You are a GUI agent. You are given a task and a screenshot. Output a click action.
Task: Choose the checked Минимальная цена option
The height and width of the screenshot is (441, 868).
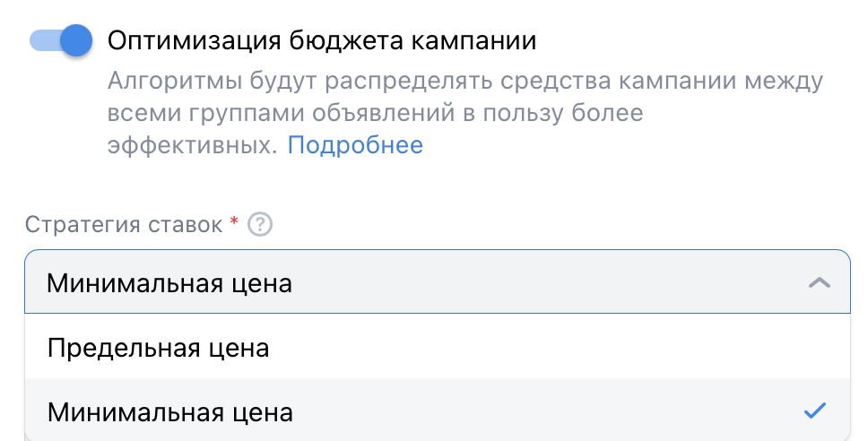438,410
